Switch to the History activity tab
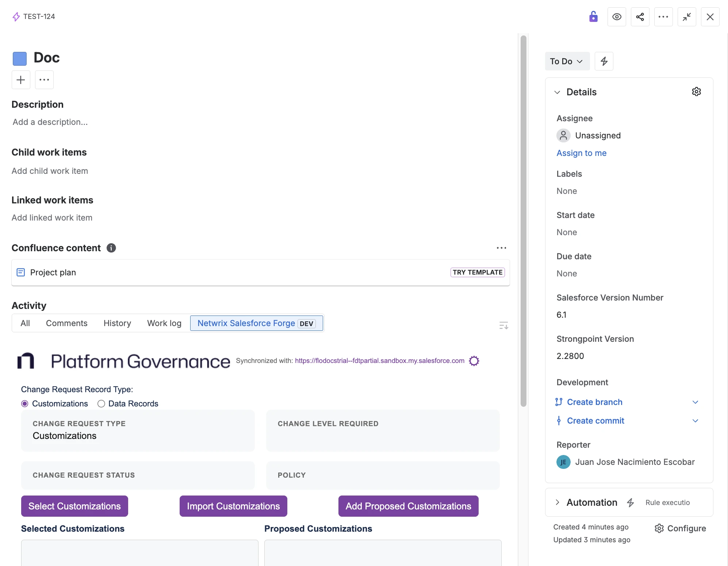 (x=117, y=323)
